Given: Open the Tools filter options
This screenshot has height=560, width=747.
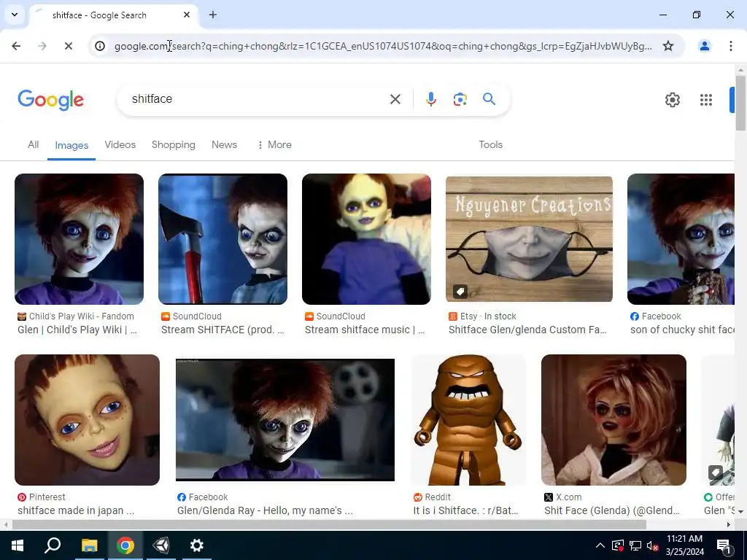Looking at the screenshot, I should click(x=490, y=145).
